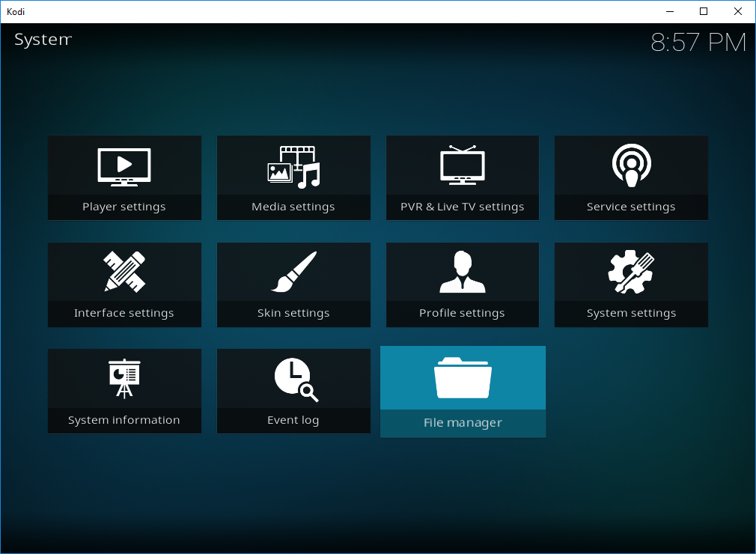Click the System heading at top left

43,40
